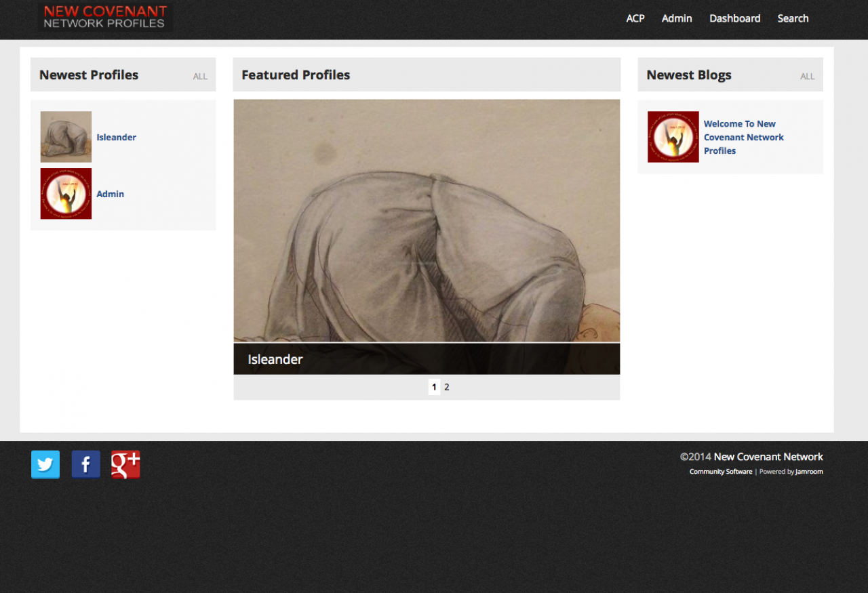Open the Isleander profile link
The width and height of the screenshot is (868, 593).
[x=116, y=137]
